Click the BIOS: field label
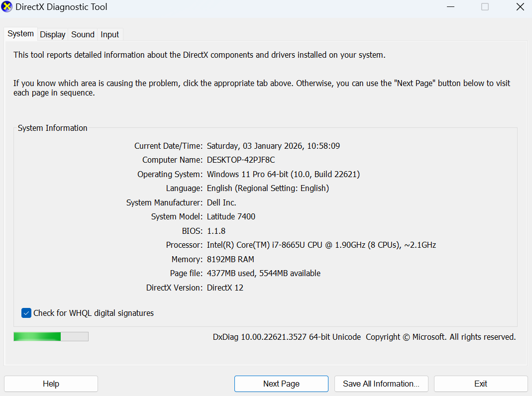The height and width of the screenshot is (396, 532). click(193, 231)
